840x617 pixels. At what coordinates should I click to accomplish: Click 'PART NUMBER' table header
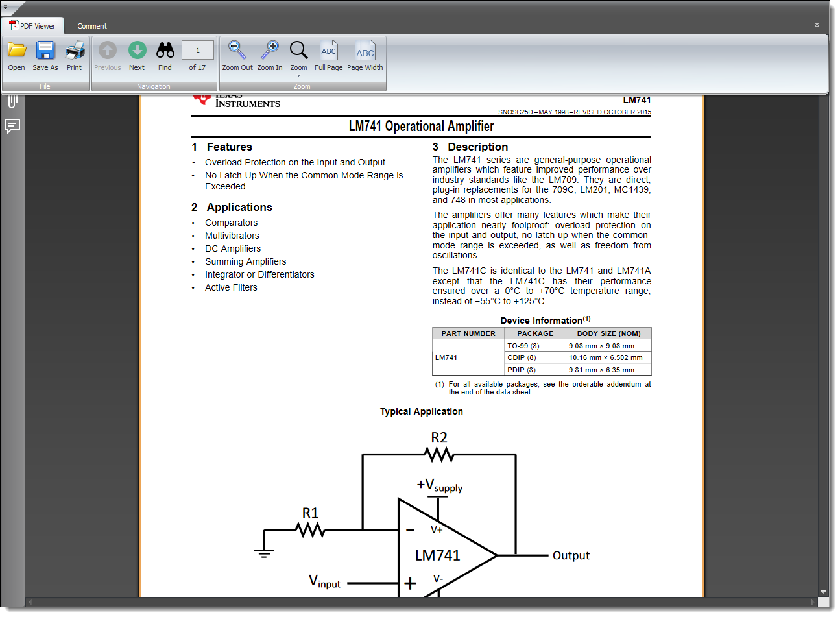click(468, 333)
